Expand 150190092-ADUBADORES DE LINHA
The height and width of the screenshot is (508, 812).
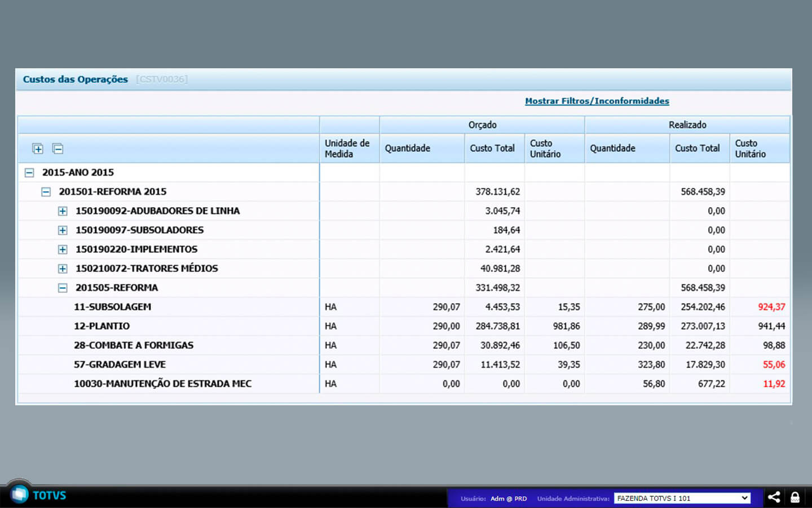[63, 211]
